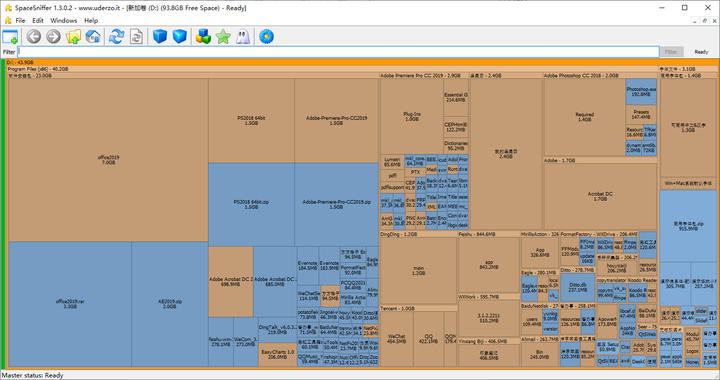Open the Help menu

point(91,21)
